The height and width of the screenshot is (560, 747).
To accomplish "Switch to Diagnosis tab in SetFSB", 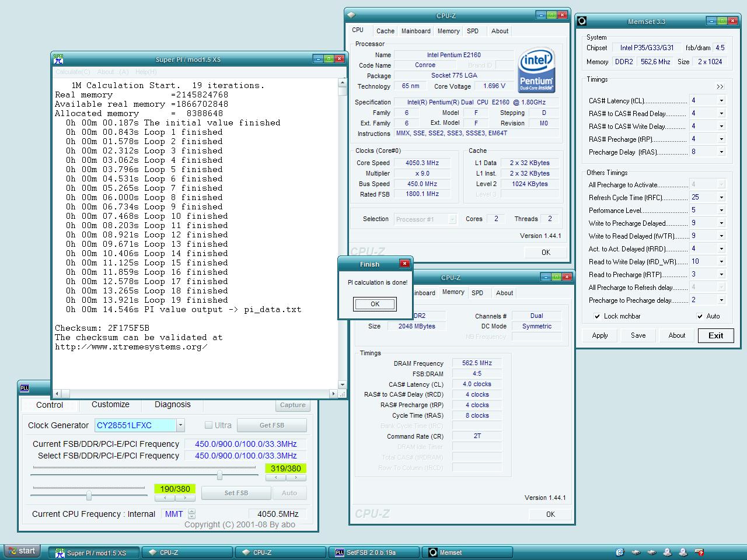I will coord(172,404).
